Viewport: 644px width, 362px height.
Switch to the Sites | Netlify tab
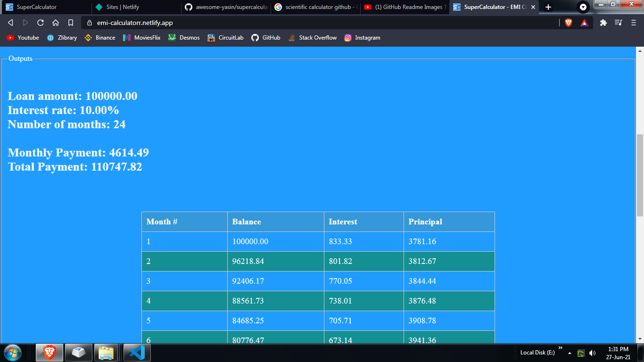click(135, 7)
